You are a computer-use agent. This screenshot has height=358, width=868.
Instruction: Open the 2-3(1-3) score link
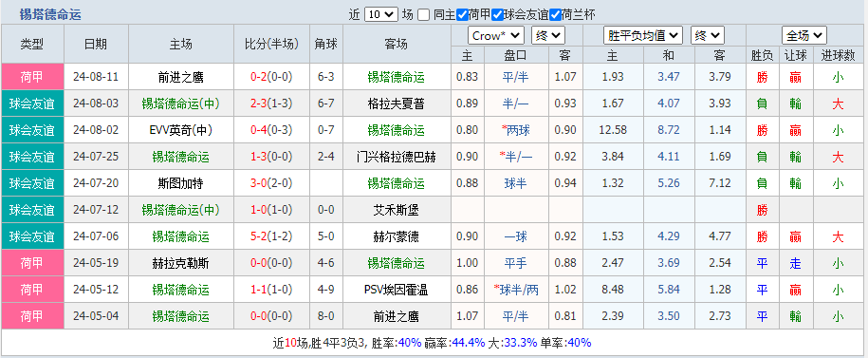[271, 104]
